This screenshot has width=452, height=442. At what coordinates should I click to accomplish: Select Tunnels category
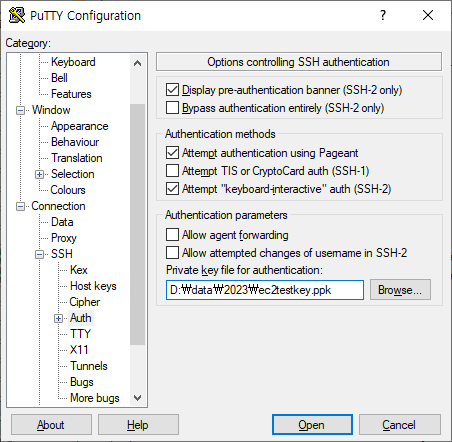[89, 366]
